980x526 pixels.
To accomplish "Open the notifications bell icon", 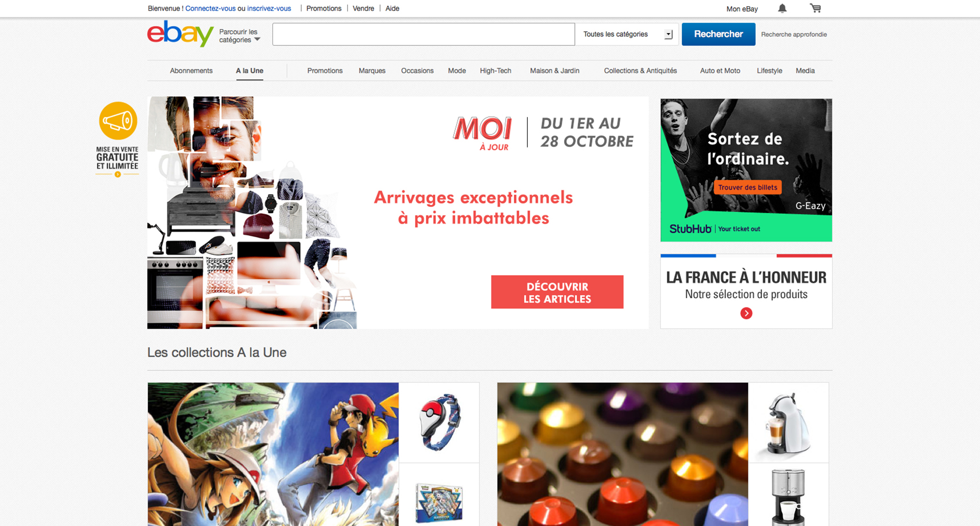I will pyautogui.click(x=782, y=8).
